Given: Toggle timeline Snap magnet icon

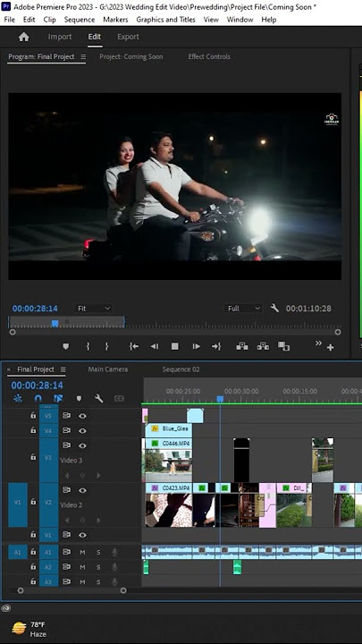Looking at the screenshot, I should point(38,398).
